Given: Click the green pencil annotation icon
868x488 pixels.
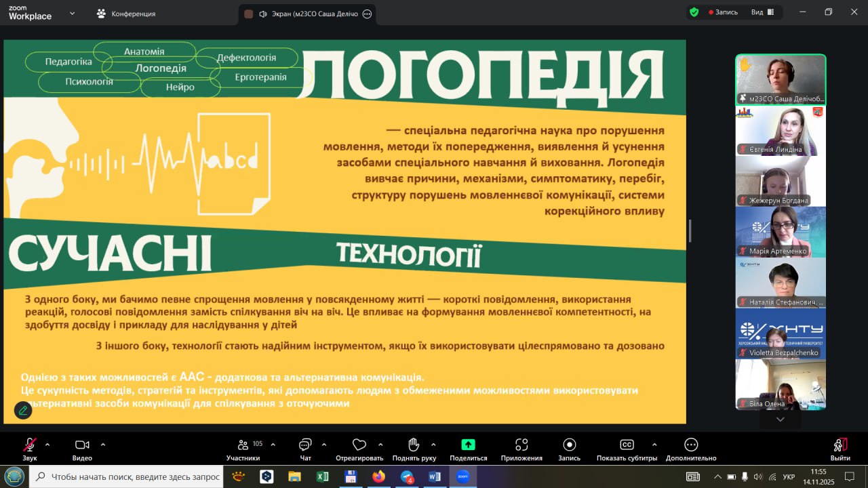Looking at the screenshot, I should pos(23,410).
